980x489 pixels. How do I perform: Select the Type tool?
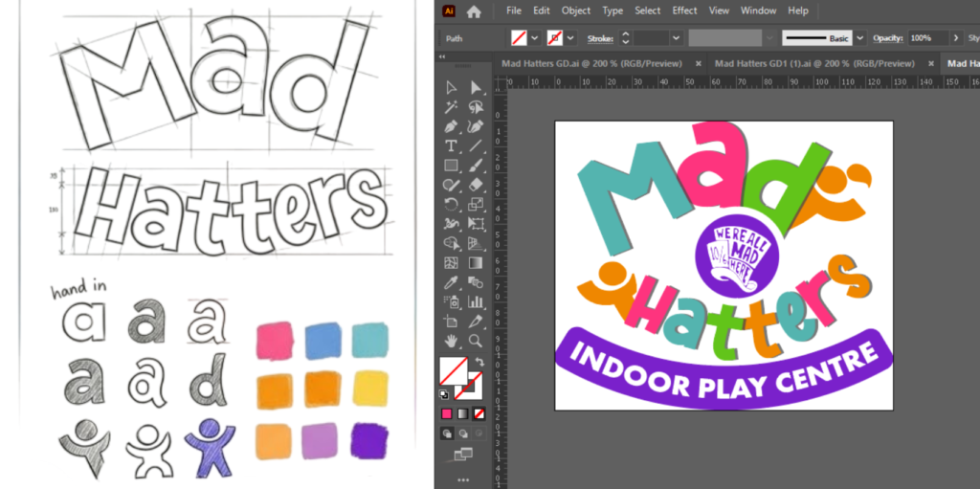pyautogui.click(x=451, y=146)
